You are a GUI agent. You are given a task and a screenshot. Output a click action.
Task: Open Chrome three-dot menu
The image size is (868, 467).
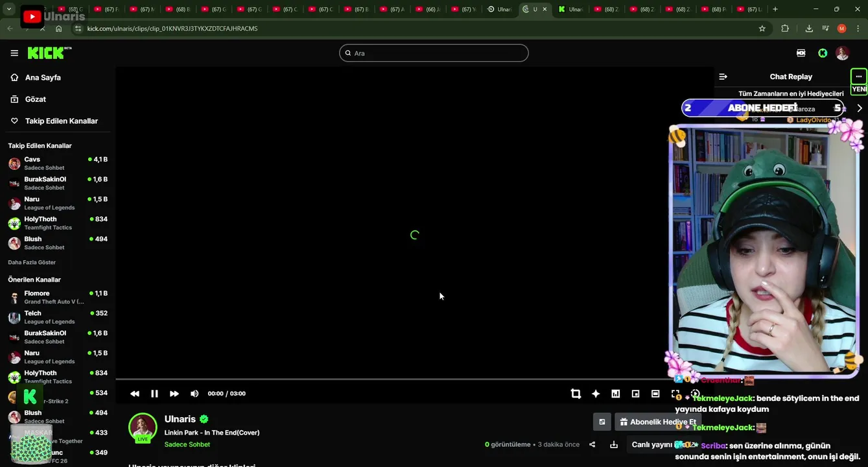pyautogui.click(x=858, y=29)
